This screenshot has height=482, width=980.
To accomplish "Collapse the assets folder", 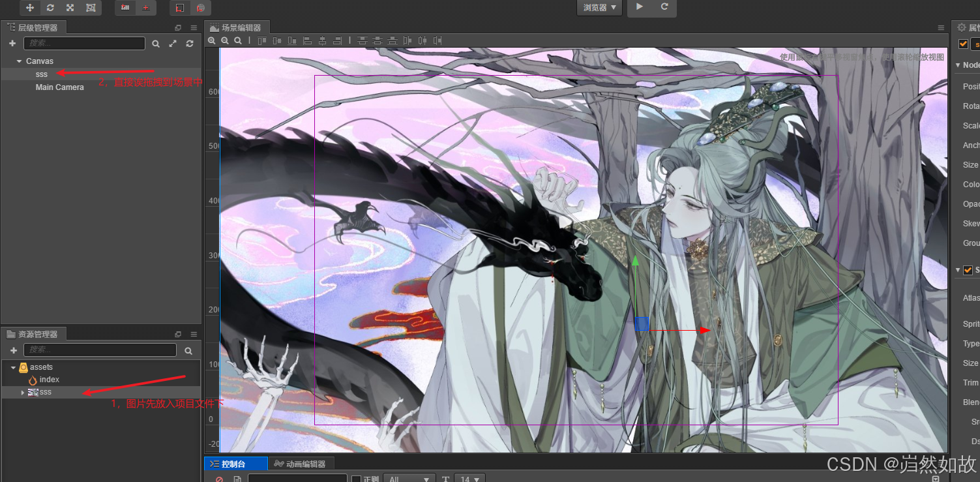I will (13, 367).
